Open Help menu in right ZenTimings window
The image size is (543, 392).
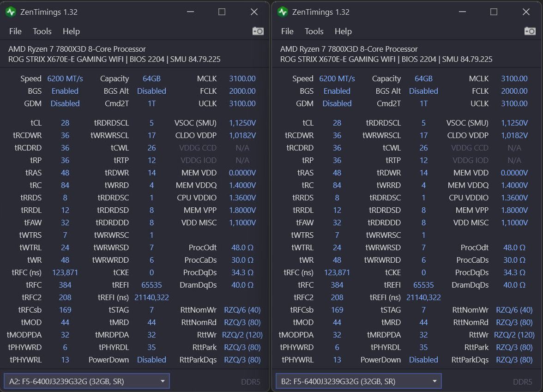(343, 31)
